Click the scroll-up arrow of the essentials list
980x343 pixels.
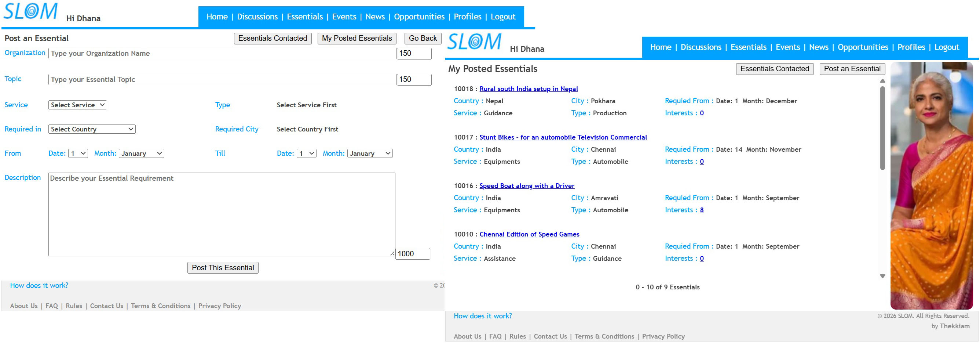(882, 81)
